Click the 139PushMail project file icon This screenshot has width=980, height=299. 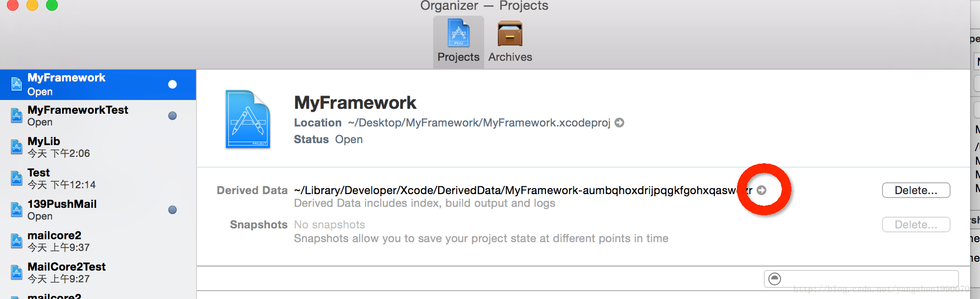(x=17, y=210)
